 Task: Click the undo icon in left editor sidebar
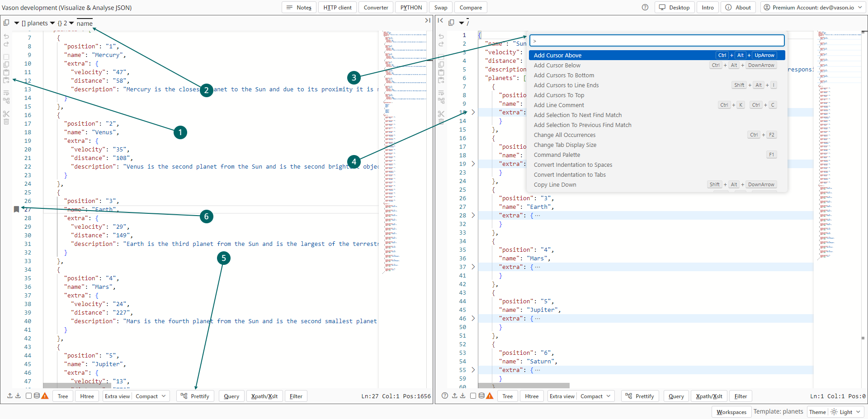[x=6, y=36]
